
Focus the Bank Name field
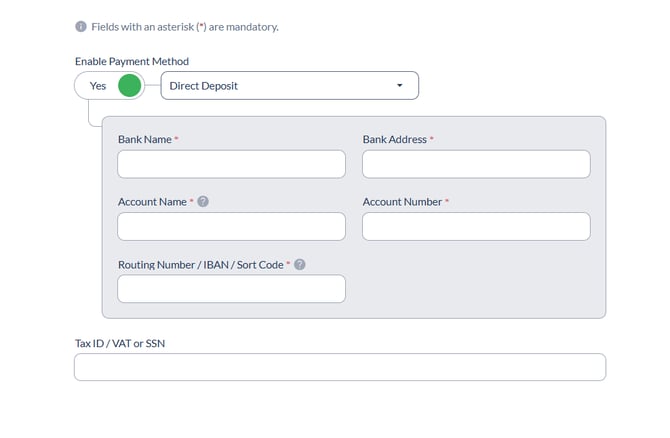click(x=232, y=164)
